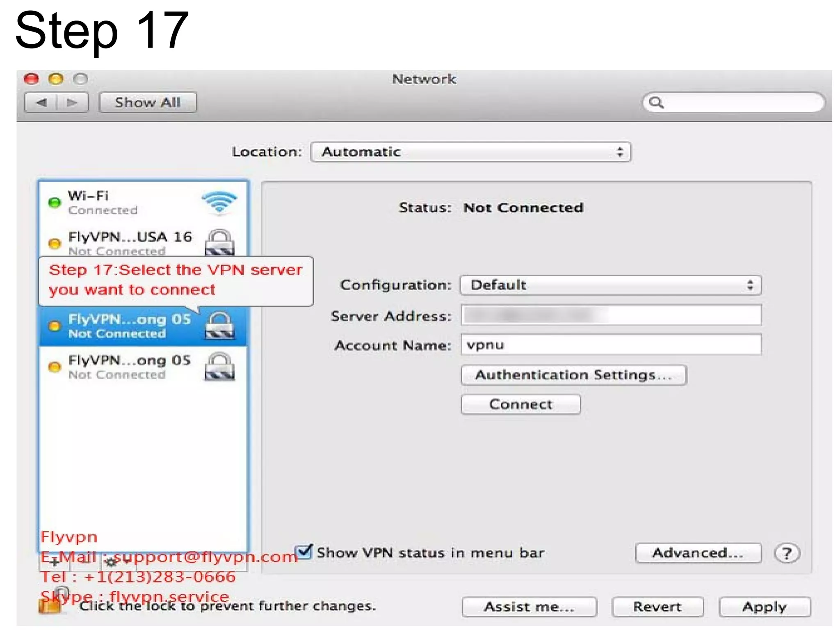The image size is (840, 630).
Task: Click the Account Name field containing vpnu
Action: click(611, 345)
